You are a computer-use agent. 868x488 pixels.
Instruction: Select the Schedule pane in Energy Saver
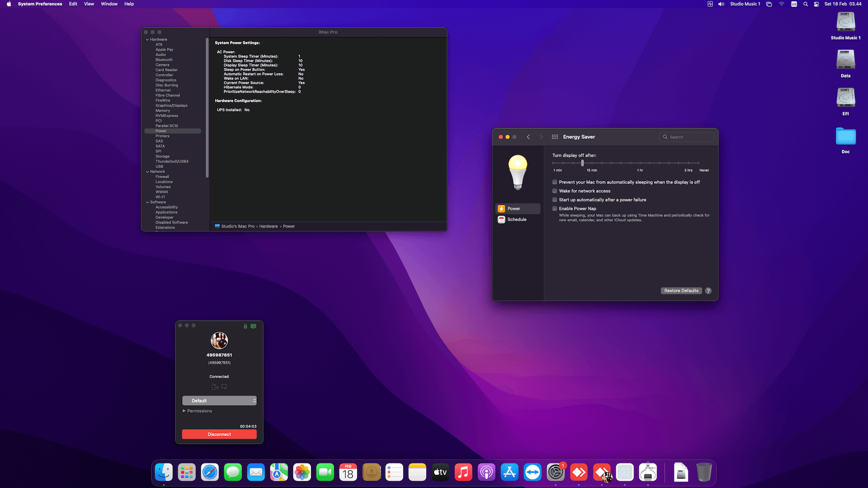point(518,220)
